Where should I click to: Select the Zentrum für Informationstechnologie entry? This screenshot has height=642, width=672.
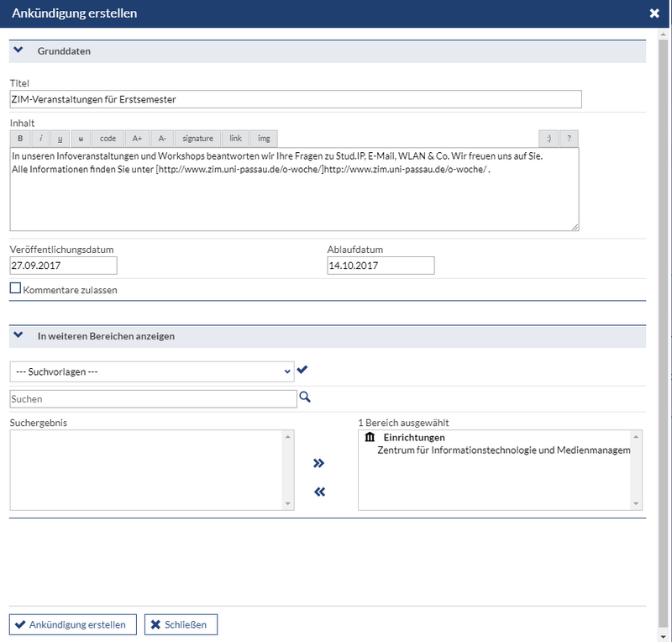[x=503, y=450]
